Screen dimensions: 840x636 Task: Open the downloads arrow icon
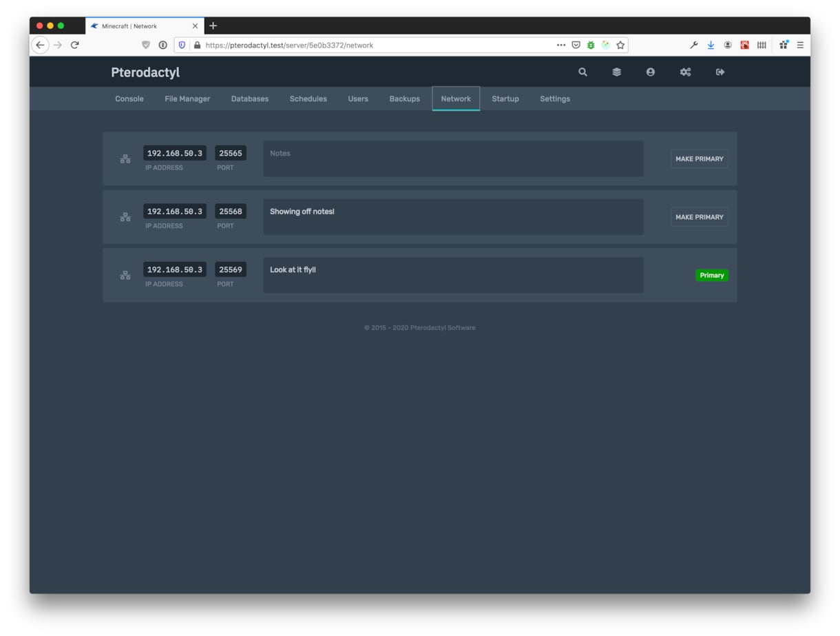click(x=711, y=45)
